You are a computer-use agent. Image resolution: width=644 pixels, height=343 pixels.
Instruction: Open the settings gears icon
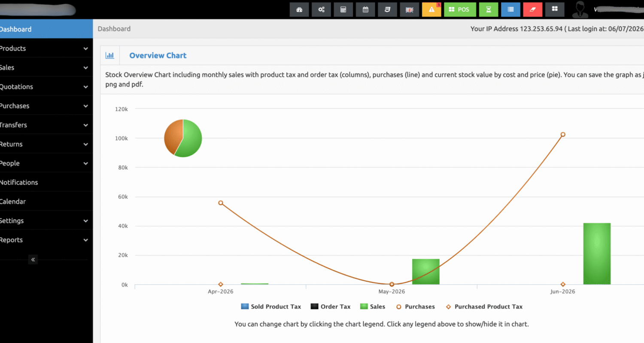(x=321, y=9)
